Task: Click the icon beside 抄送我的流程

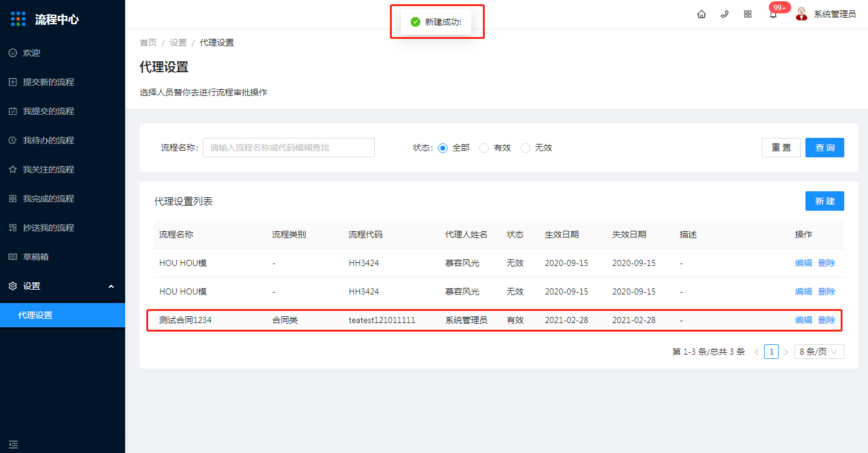Action: point(13,228)
